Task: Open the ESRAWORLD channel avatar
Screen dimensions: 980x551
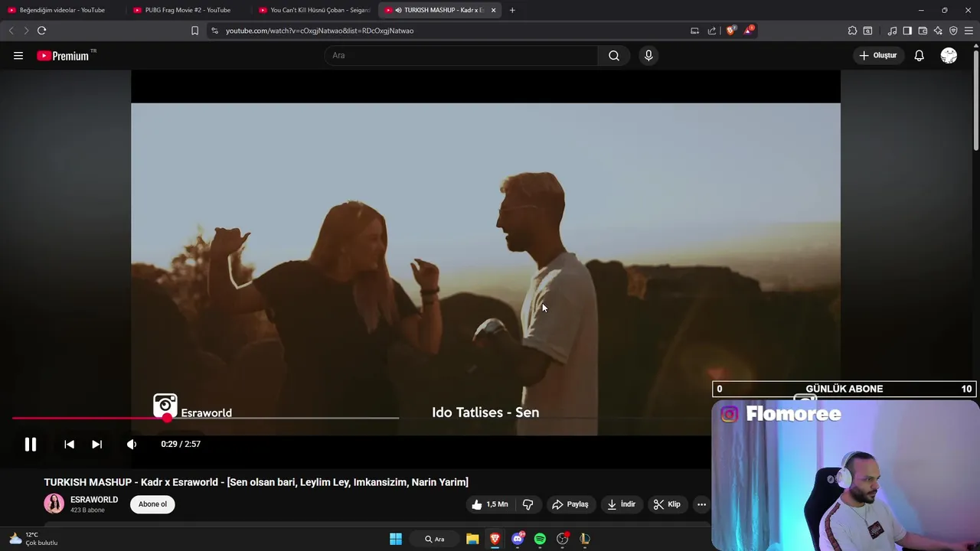Action: coord(54,504)
